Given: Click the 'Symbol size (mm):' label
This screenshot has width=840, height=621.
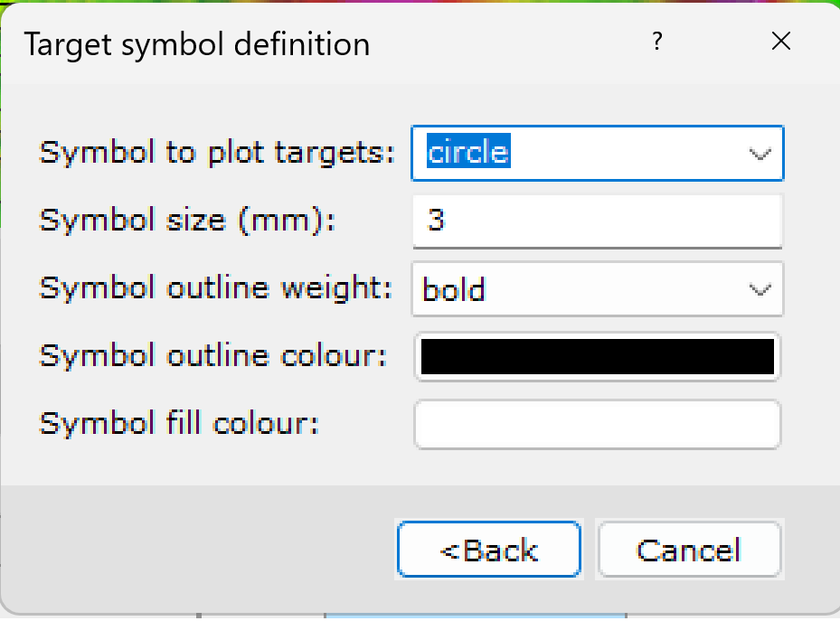Looking at the screenshot, I should point(187,221).
